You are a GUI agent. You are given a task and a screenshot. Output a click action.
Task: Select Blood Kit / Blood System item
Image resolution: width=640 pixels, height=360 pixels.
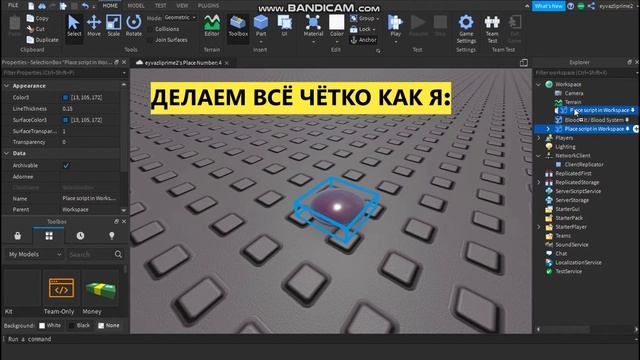(x=593, y=120)
